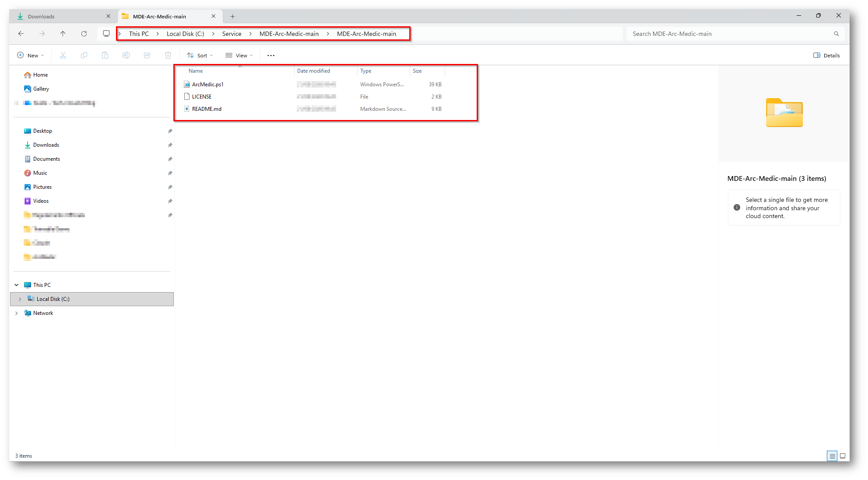Image resolution: width=868 pixels, height=480 pixels.
Task: Switch to large thumbnails view icon
Action: [843, 456]
